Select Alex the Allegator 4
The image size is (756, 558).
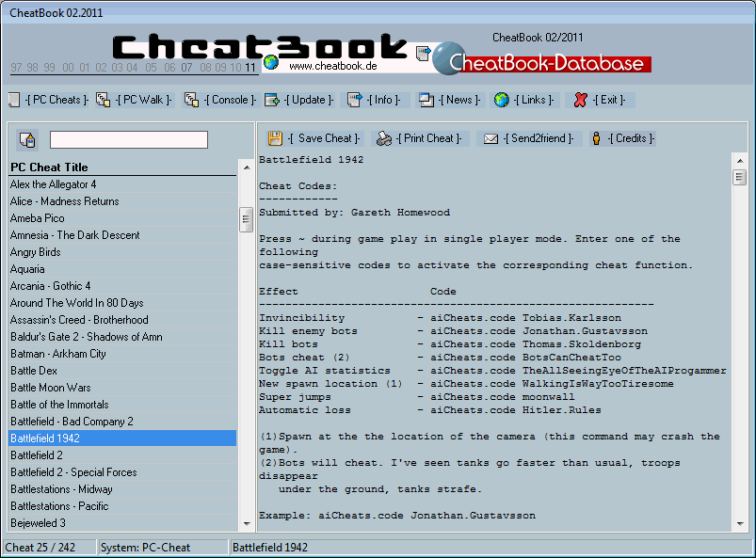tap(123, 184)
